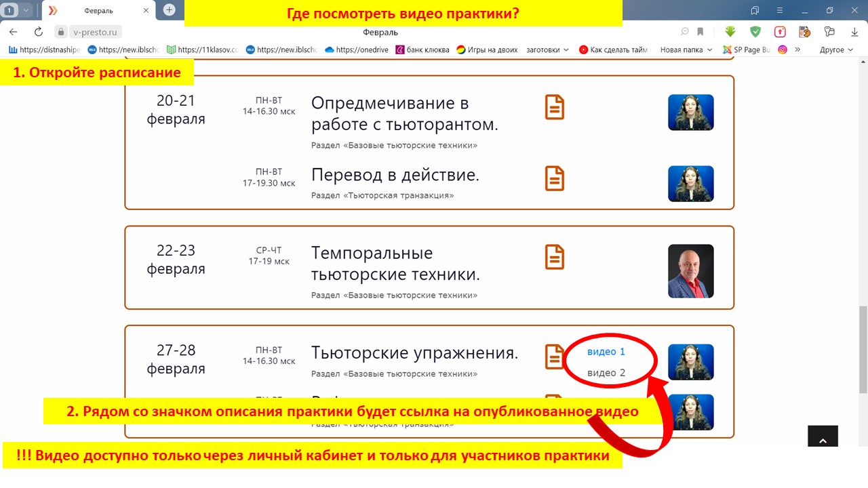This screenshot has height=488, width=868.
Task: Open a new tab with the plus button
Action: coord(170,9)
